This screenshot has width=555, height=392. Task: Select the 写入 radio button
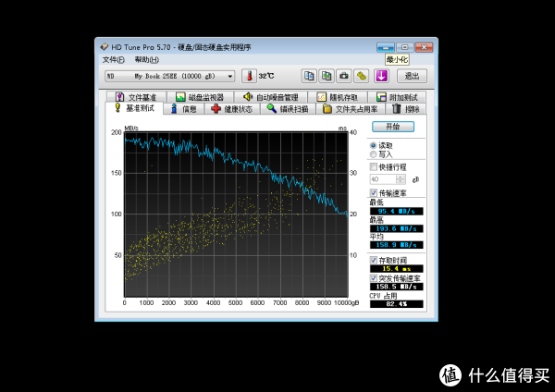373,154
